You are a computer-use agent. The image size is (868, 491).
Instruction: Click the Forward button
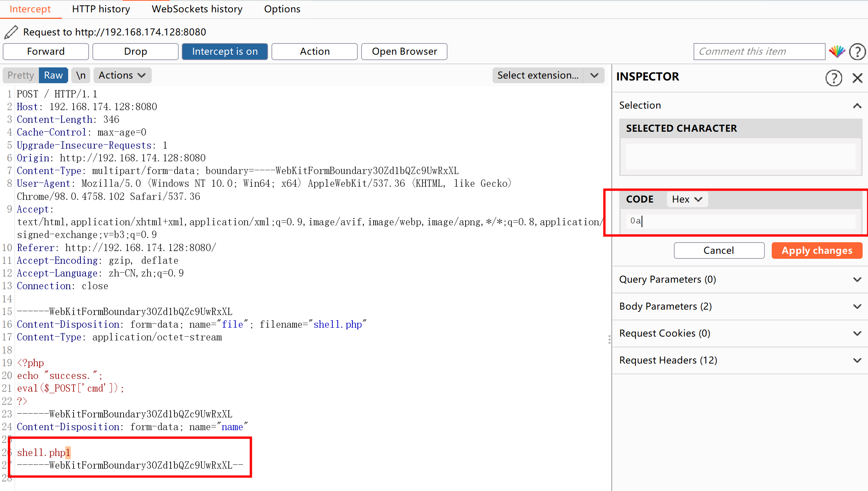(x=46, y=52)
